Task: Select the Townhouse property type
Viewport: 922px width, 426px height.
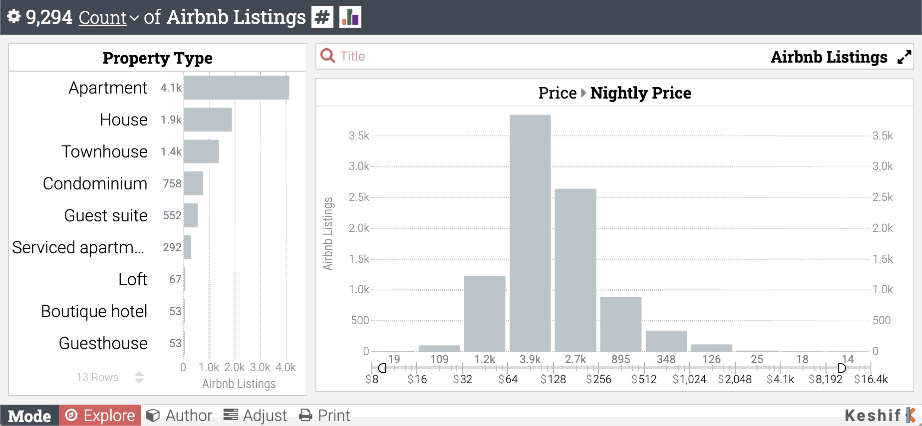Action: point(105,152)
